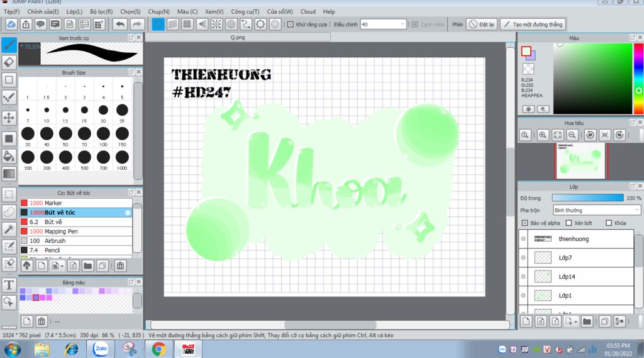Enable the curve snap guide
This screenshot has height=358, width=644.
point(246,25)
